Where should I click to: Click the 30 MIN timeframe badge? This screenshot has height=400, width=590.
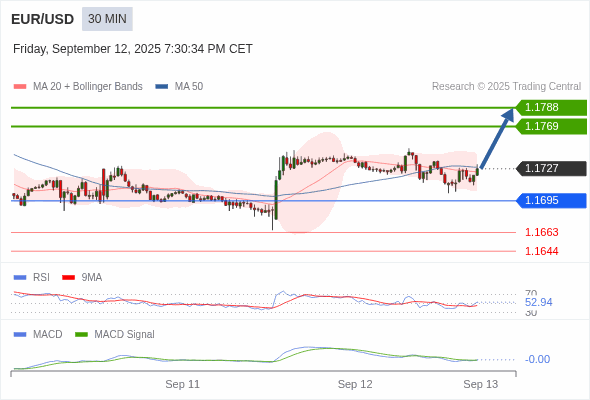(x=107, y=19)
